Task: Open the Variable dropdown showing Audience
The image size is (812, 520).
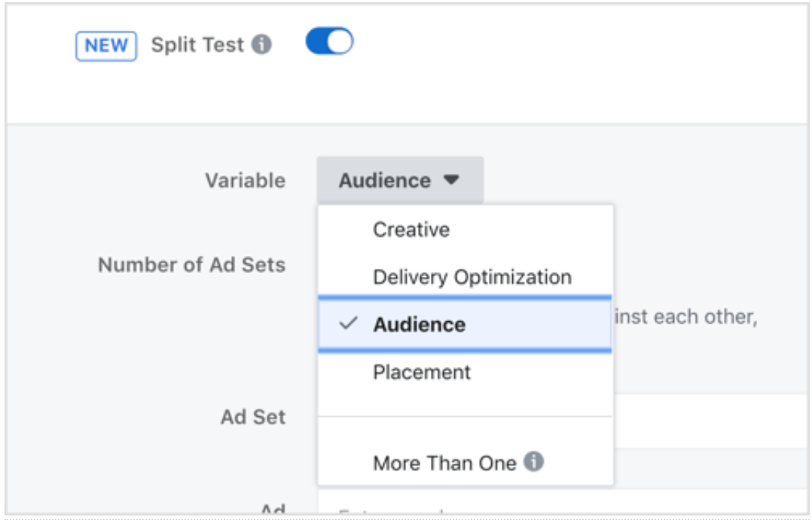Action: (x=399, y=181)
